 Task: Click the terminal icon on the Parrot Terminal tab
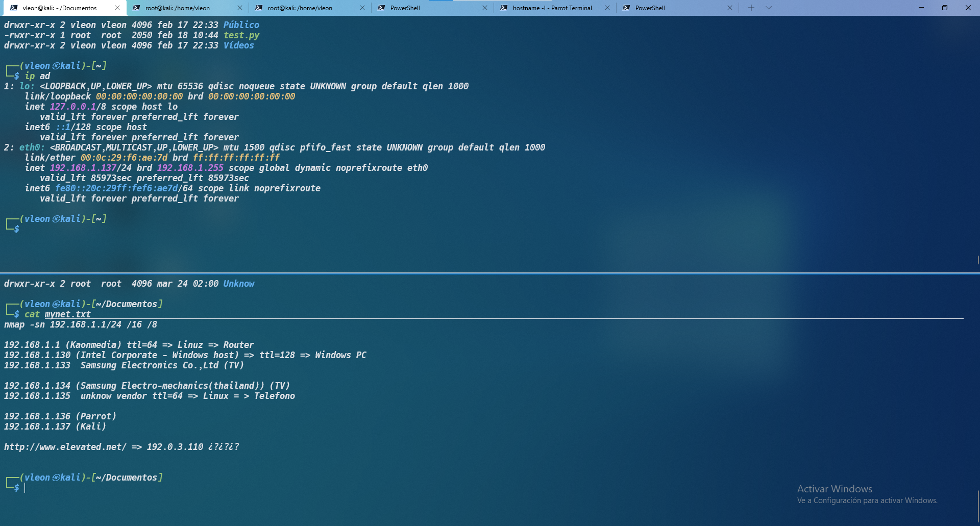pos(504,8)
